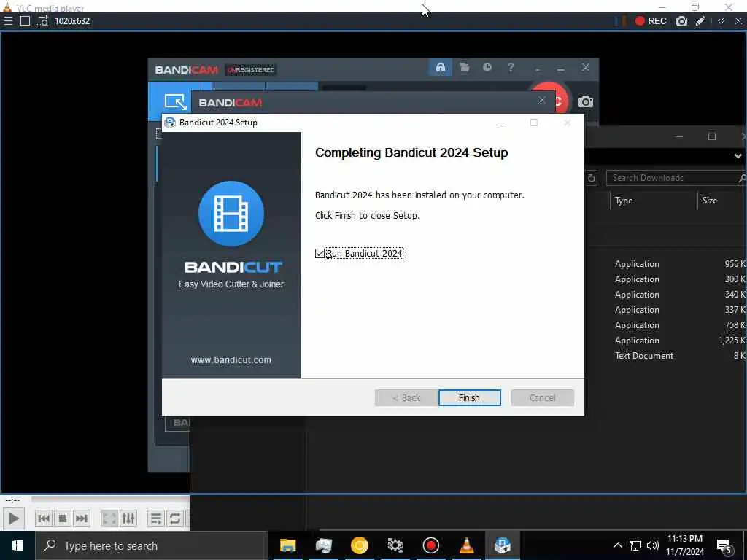Minimize the Bandicut 2024 Setup window
This screenshot has width=747, height=560.
pos(500,122)
